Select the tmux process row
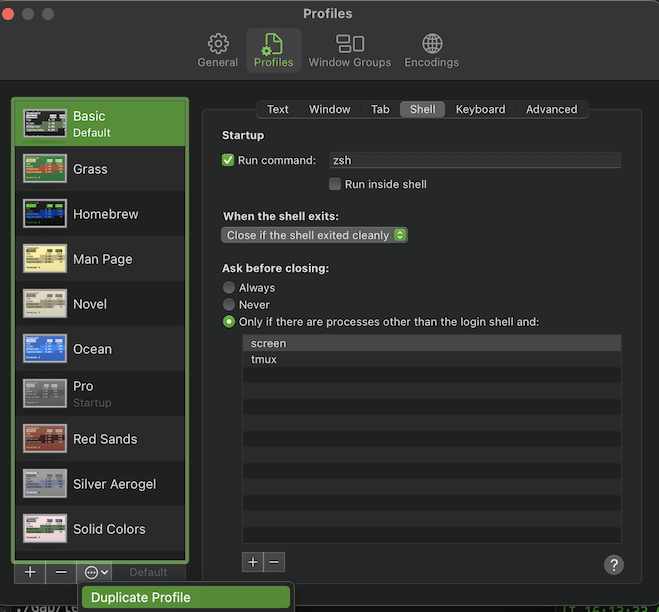The width and height of the screenshot is (659, 612). coord(432,359)
